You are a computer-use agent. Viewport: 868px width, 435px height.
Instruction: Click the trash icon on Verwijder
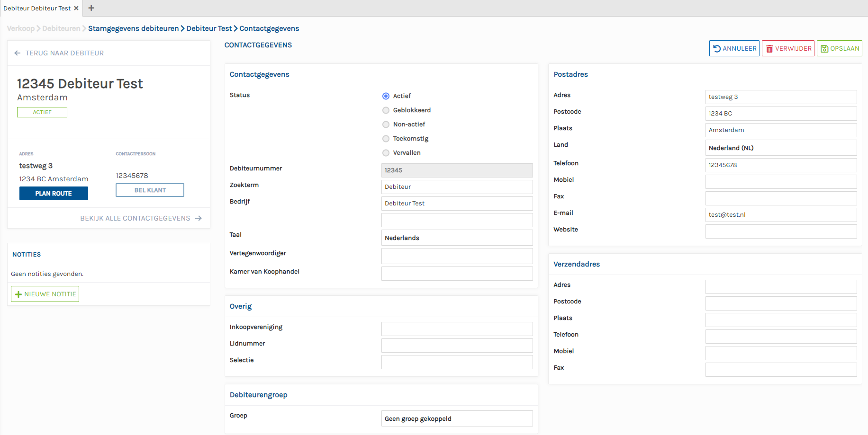point(769,49)
